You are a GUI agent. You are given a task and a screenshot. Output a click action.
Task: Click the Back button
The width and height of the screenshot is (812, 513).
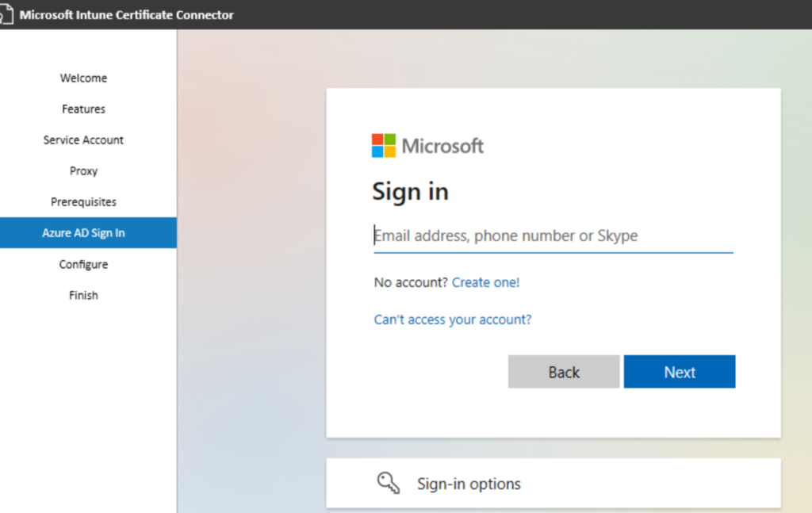tap(564, 372)
